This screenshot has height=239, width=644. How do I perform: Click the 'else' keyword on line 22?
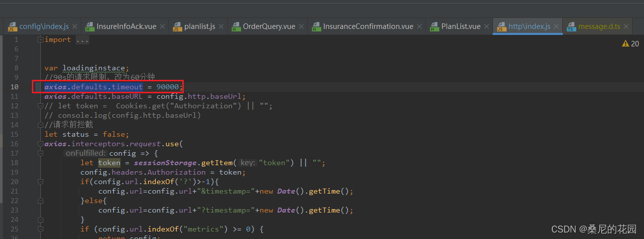(93, 201)
